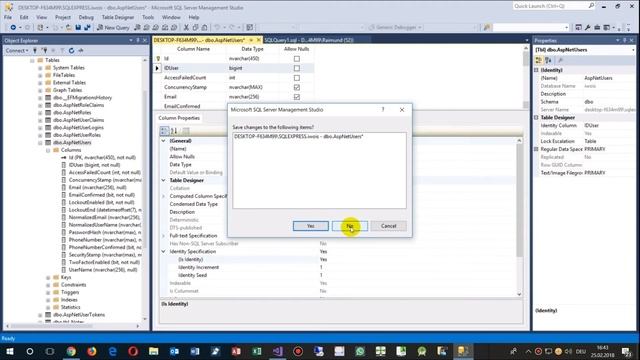Click No in the save dialog
Image resolution: width=640 pixels, height=360 pixels.
[350, 226]
